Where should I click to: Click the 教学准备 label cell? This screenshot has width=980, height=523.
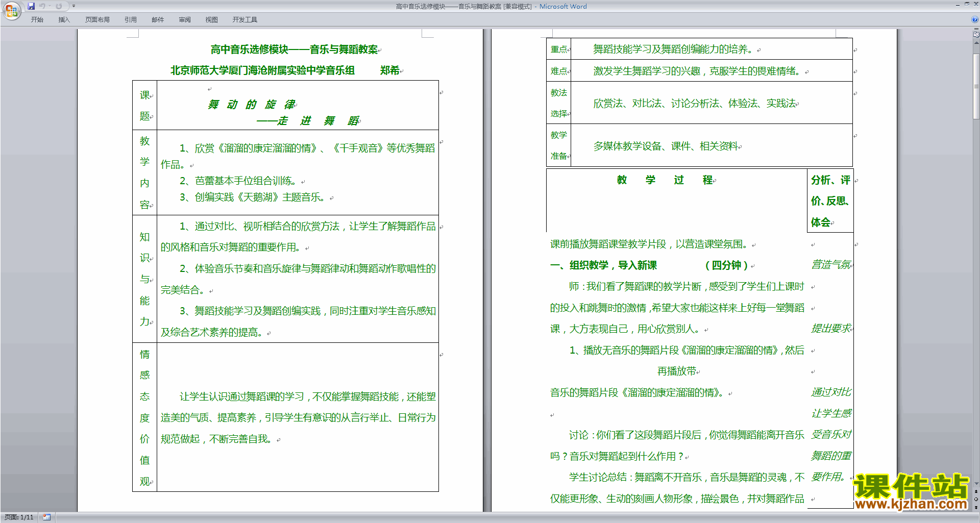coord(559,145)
